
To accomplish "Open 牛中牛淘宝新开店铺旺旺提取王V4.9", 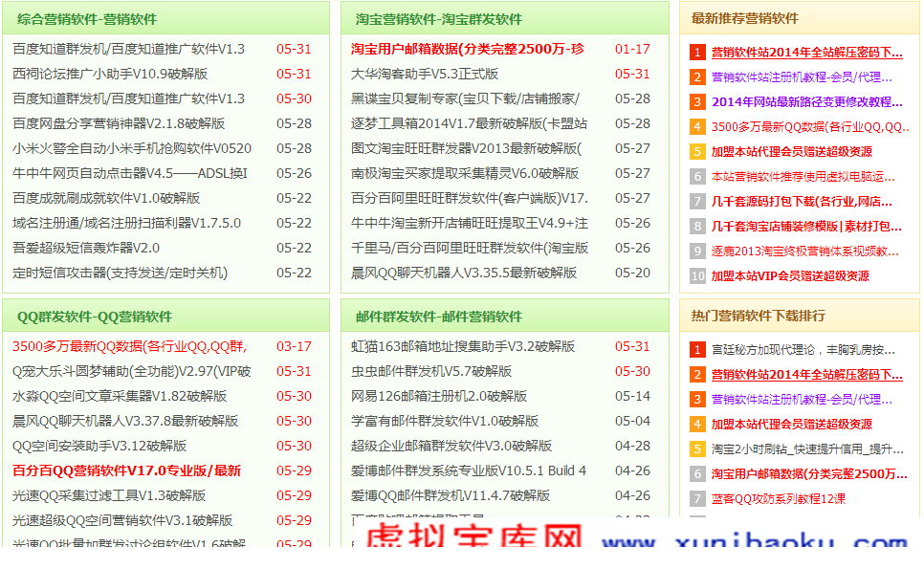I will pos(469,223).
